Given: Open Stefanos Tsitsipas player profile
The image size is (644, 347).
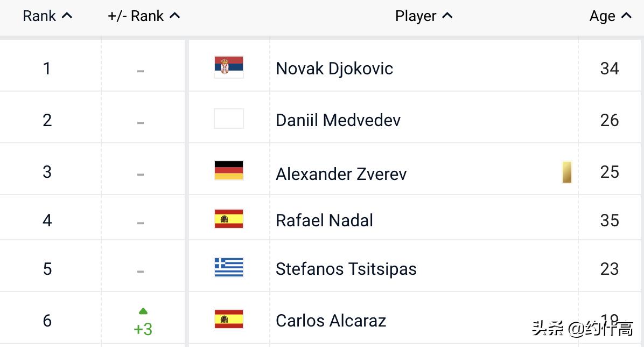Looking at the screenshot, I should point(346,269).
